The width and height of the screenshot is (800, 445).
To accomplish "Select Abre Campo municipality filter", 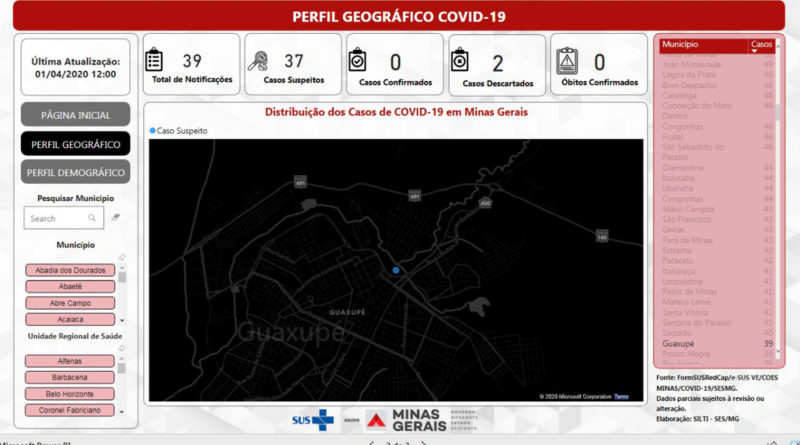I will click(70, 303).
